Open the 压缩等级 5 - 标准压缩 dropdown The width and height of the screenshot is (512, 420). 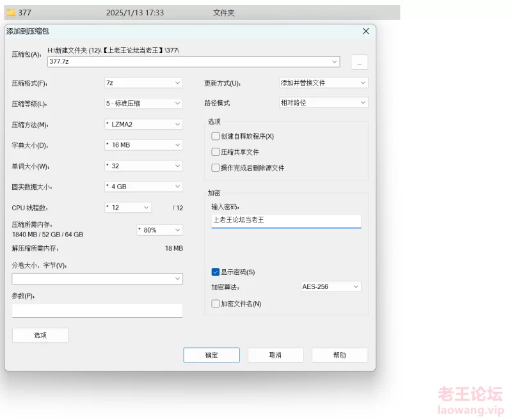coord(143,104)
